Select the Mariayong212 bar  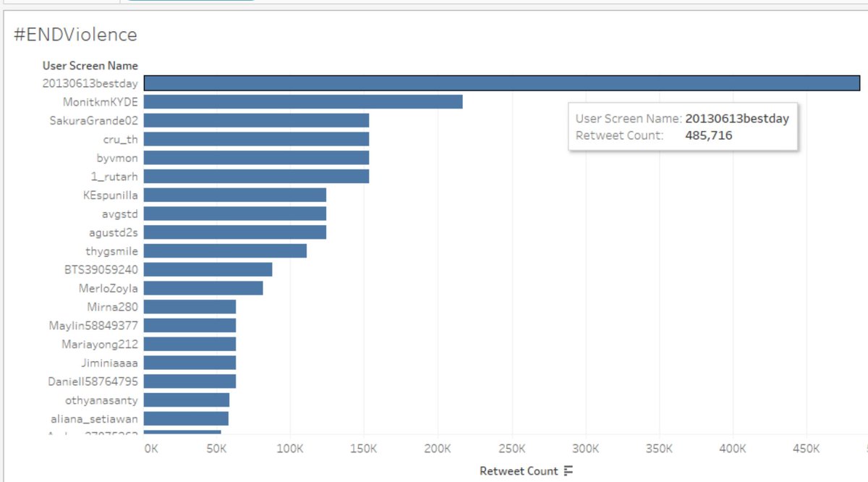[x=190, y=344]
